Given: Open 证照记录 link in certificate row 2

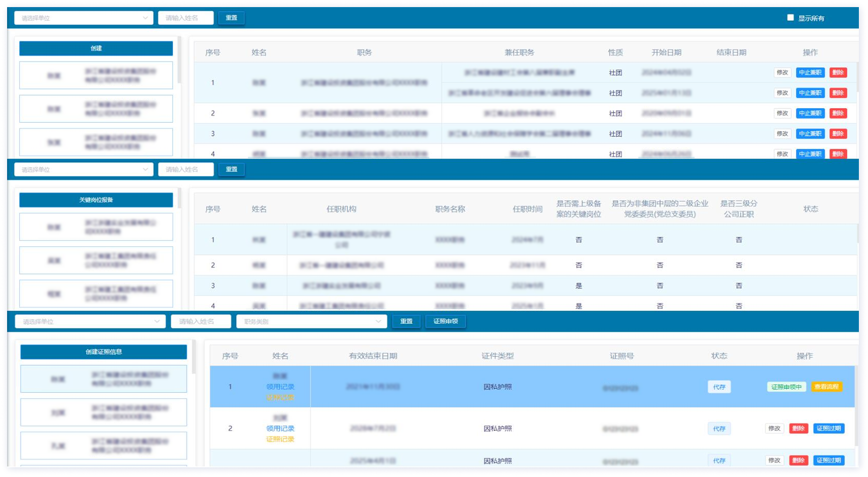Looking at the screenshot, I should (280, 439).
